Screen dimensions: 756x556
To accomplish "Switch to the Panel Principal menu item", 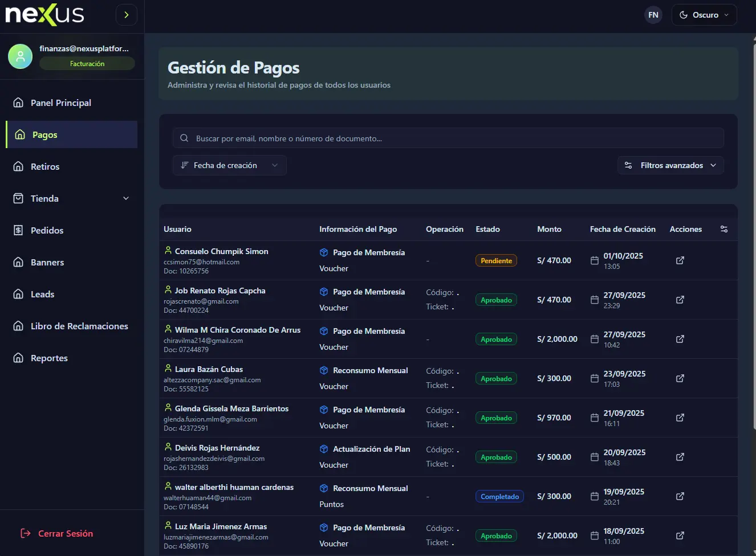I will 60,103.
